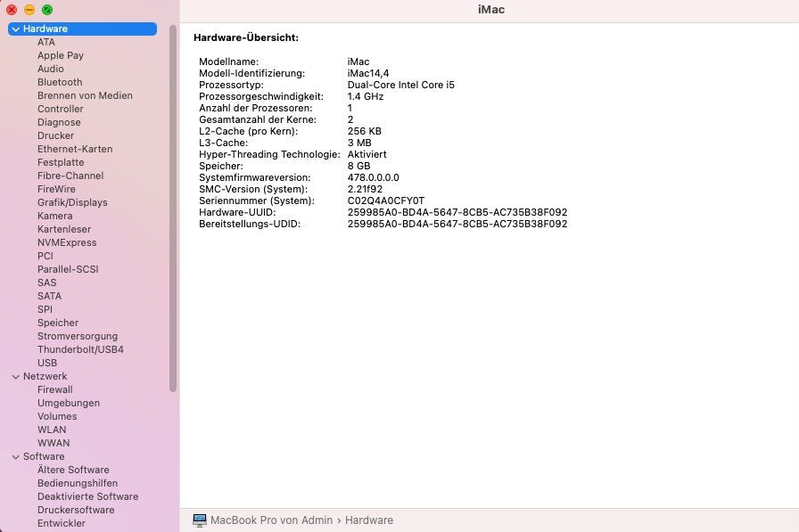799x532 pixels.
Task: Select Ethernet-Karten in sidebar
Action: (x=75, y=149)
